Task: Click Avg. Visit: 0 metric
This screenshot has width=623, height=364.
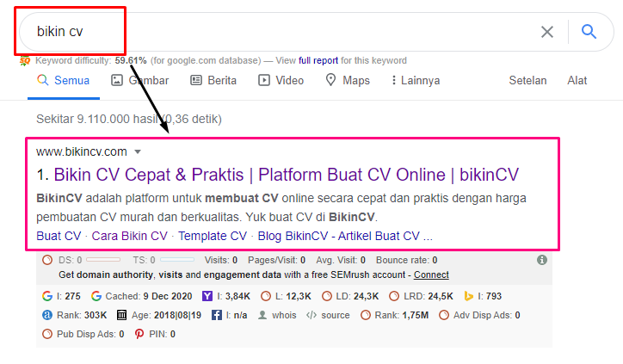Action: coord(341,260)
